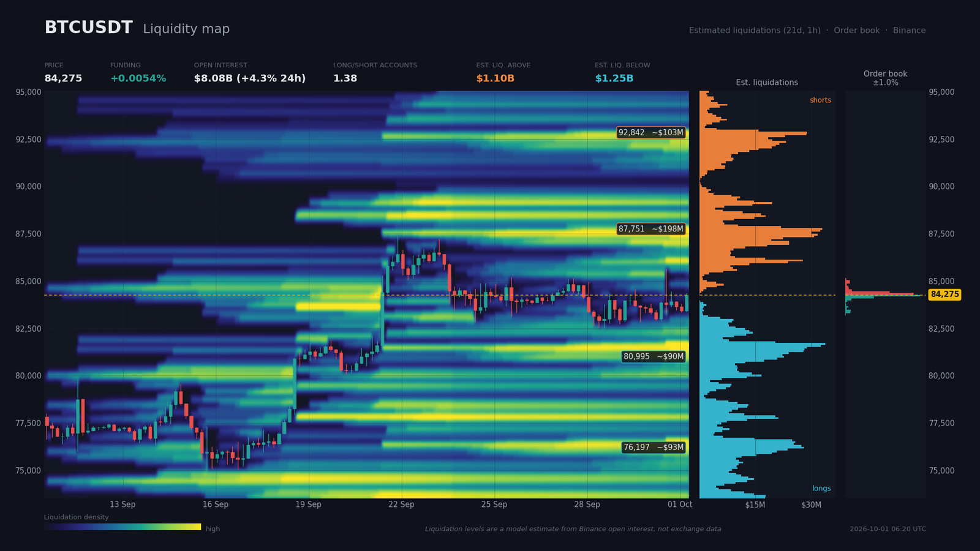
Task: Click the 80,995 ~$90M liquidation label
Action: tap(653, 356)
